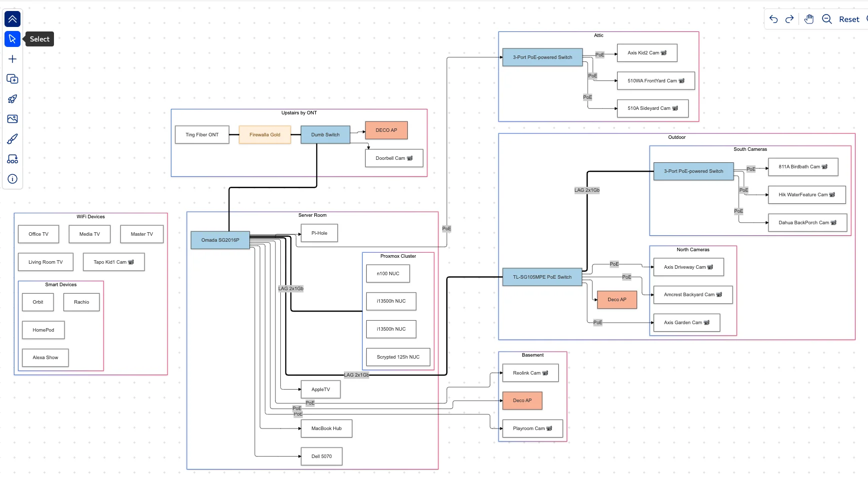
Task: Click the plus add element icon
Action: [x=12, y=59]
